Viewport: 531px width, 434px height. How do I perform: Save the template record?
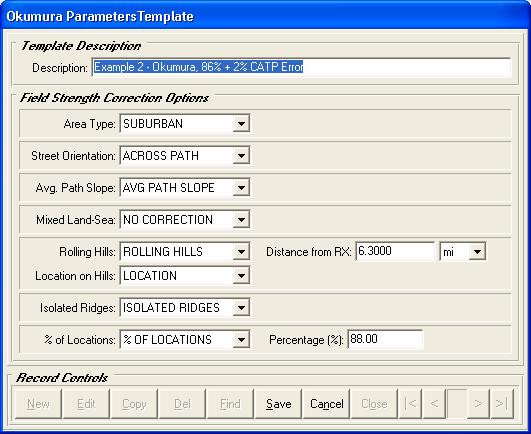tap(278, 404)
